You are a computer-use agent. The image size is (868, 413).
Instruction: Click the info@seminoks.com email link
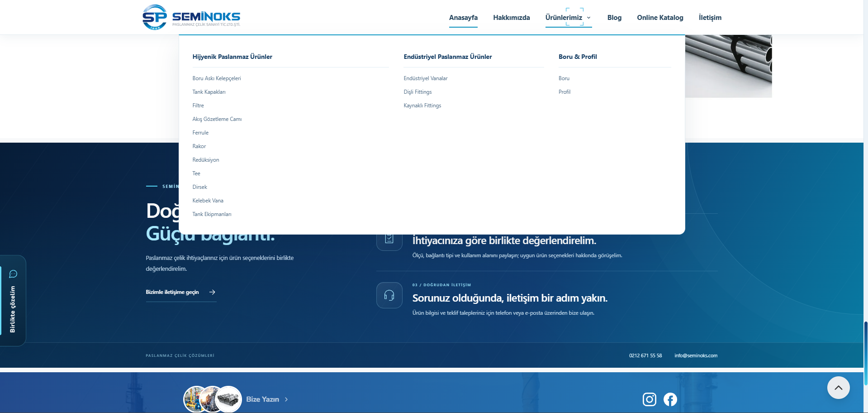(x=696, y=355)
